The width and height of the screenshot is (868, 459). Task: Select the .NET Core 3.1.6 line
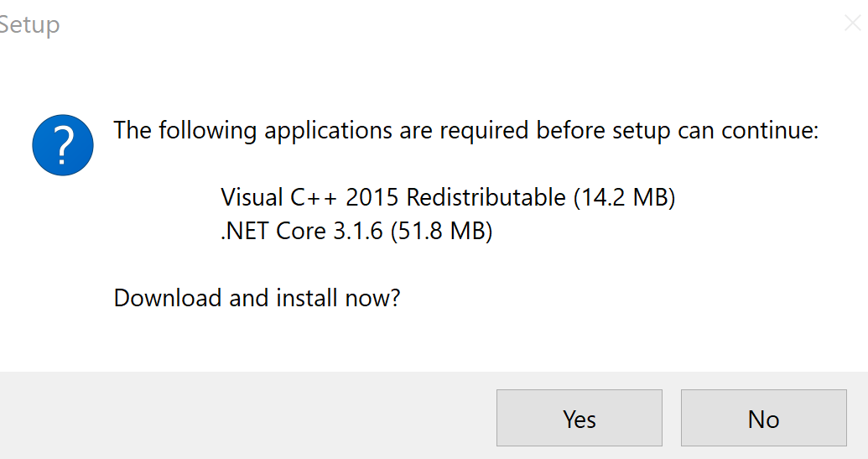(x=356, y=231)
